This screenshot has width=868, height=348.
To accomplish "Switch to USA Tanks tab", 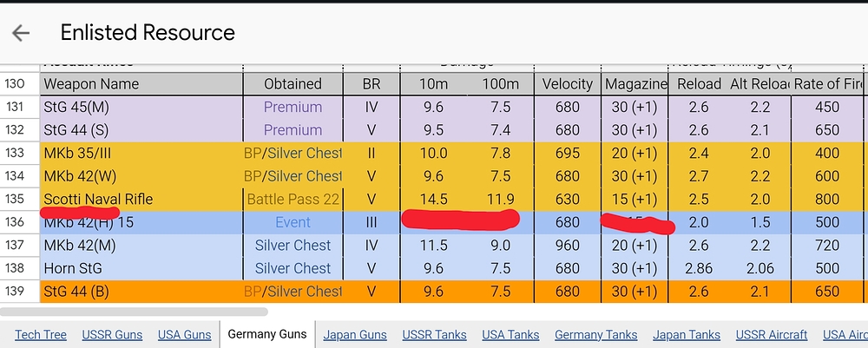I will (x=510, y=335).
